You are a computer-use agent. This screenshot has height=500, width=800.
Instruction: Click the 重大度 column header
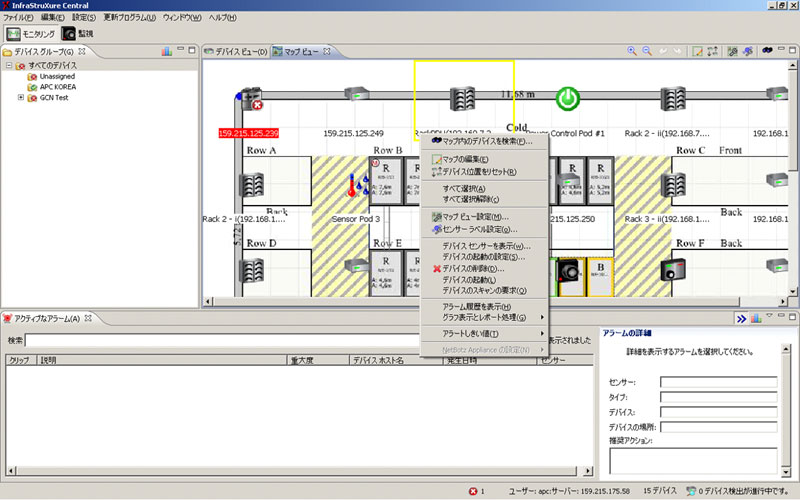click(317, 360)
